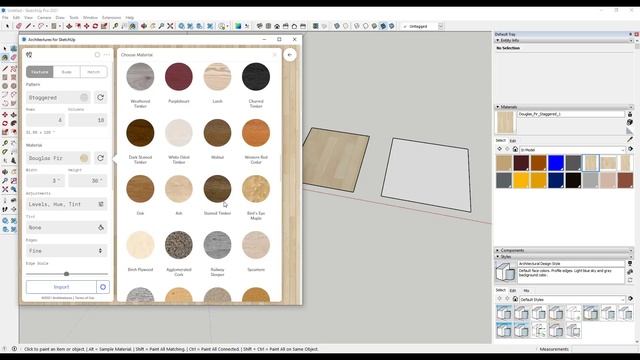This screenshot has width=640, height=360.
Task: Pick the Paint Bucket tool in top toolbar
Action: coord(133,26)
